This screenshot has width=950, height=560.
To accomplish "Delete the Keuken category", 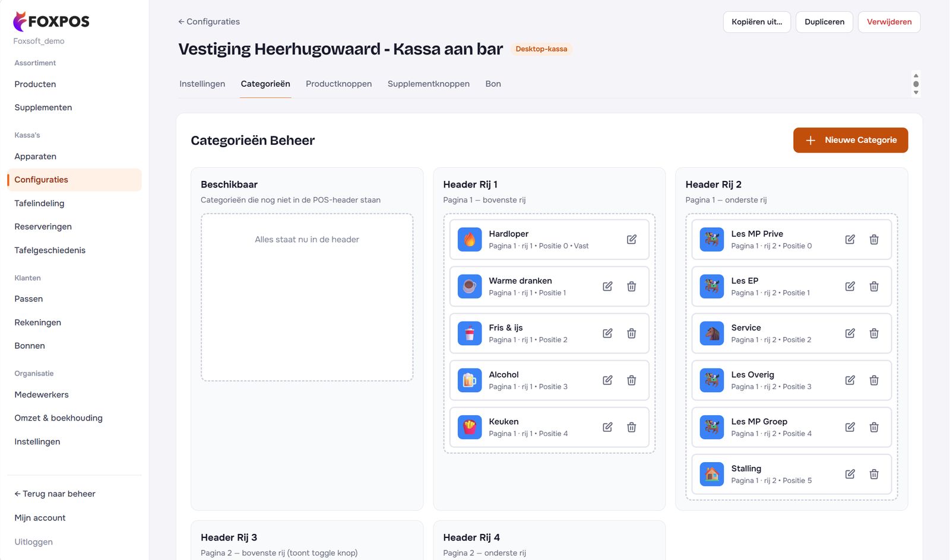I will coord(632,427).
